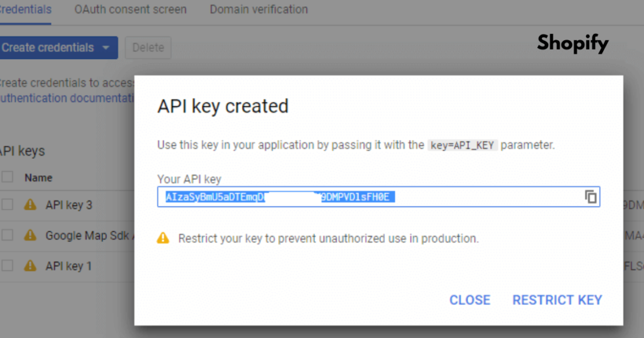
Task: Tick the checkbox for API key 3
Action: point(7,204)
